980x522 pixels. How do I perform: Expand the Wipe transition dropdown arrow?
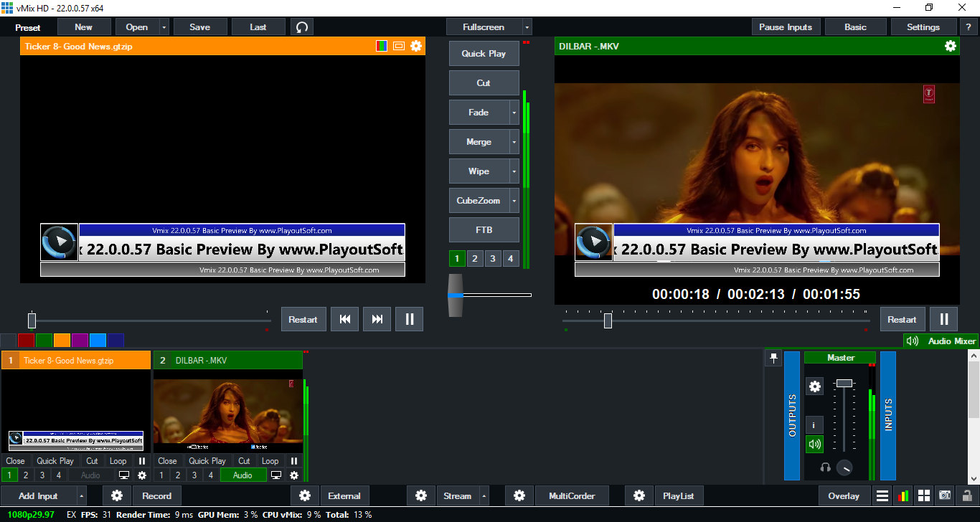coord(514,171)
